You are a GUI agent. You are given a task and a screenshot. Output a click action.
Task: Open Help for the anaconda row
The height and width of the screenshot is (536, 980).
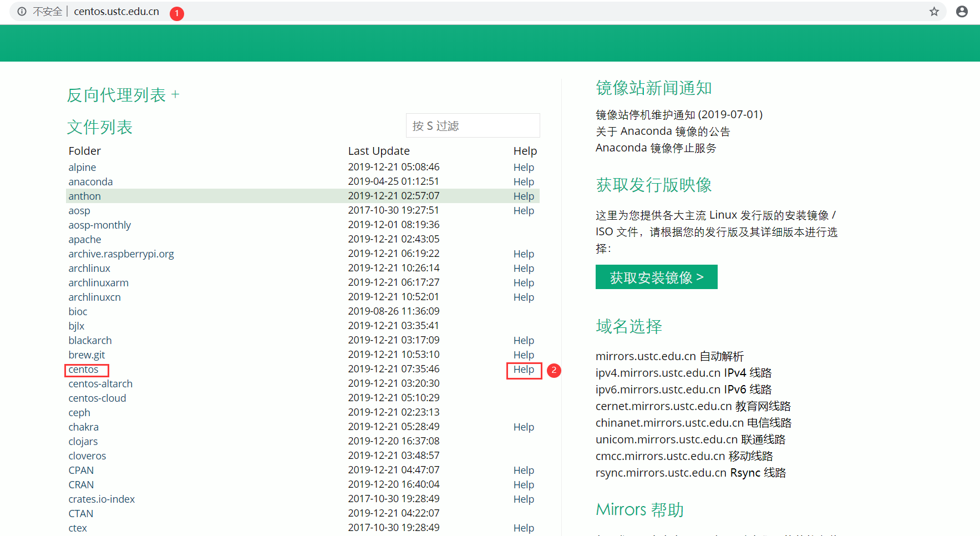click(x=524, y=181)
